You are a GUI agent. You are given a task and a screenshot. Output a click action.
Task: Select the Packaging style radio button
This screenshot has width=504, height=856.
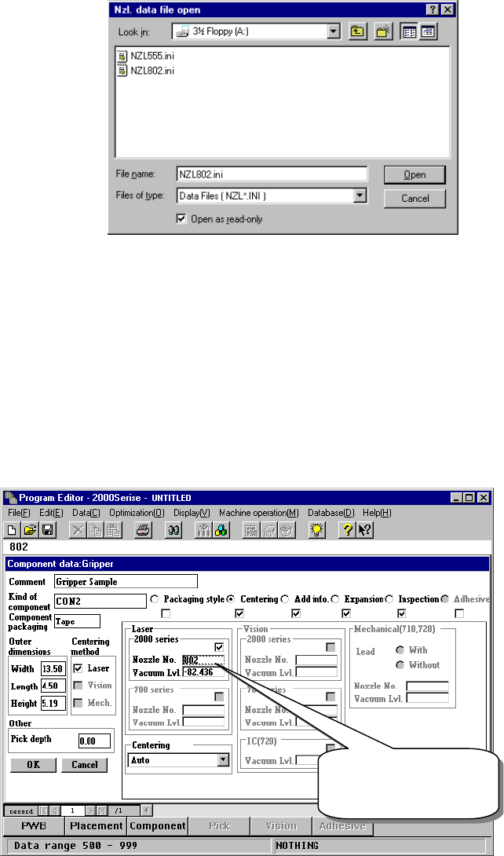[x=155, y=599]
